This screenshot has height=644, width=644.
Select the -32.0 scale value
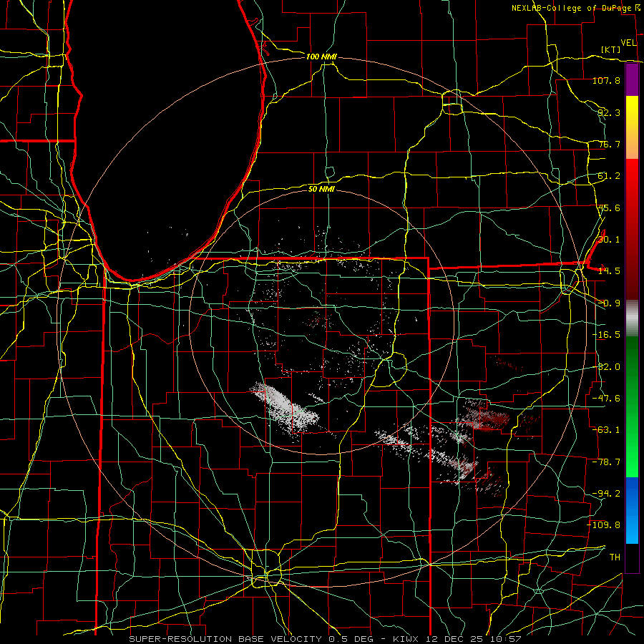tap(606, 367)
